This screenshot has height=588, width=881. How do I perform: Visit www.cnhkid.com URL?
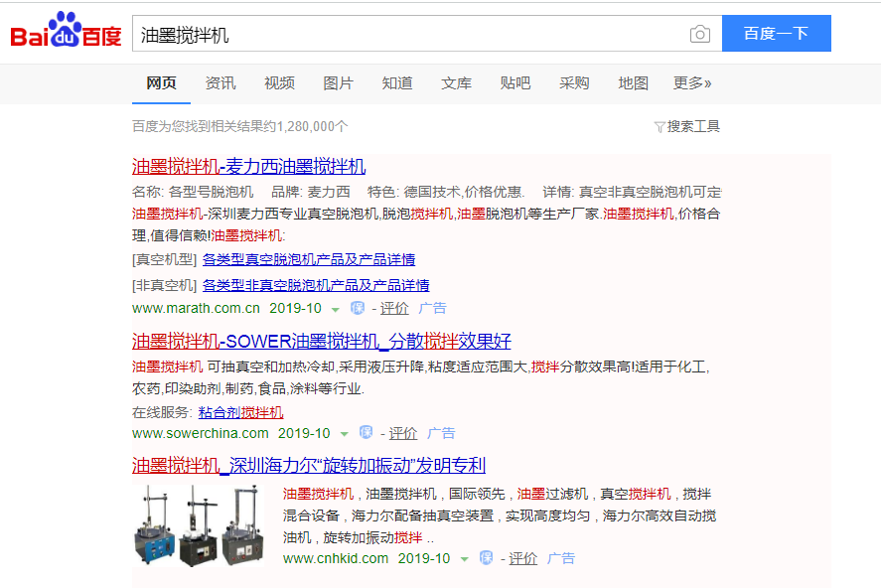pyautogui.click(x=336, y=558)
